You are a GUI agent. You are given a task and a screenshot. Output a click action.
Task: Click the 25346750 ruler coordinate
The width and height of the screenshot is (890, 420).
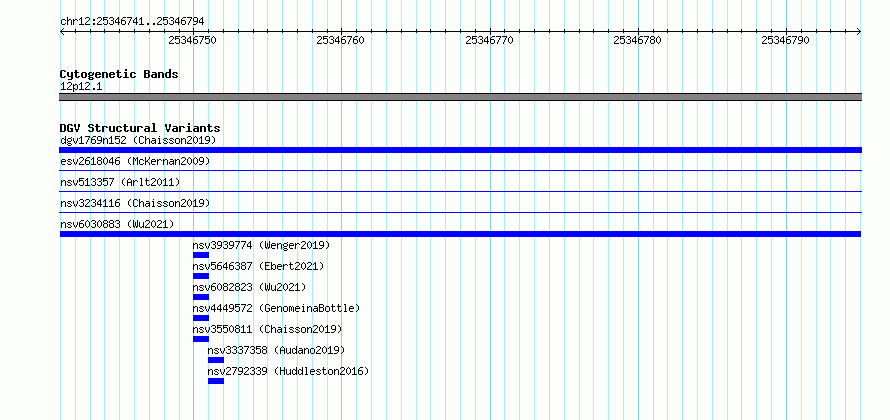192,40
